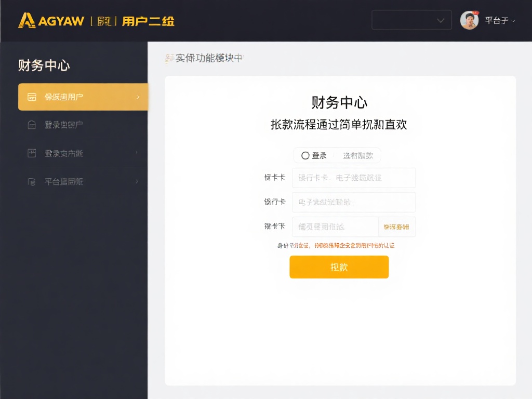Click the document icon next to 平台复同账
The height and width of the screenshot is (399, 532).
pyautogui.click(x=32, y=181)
